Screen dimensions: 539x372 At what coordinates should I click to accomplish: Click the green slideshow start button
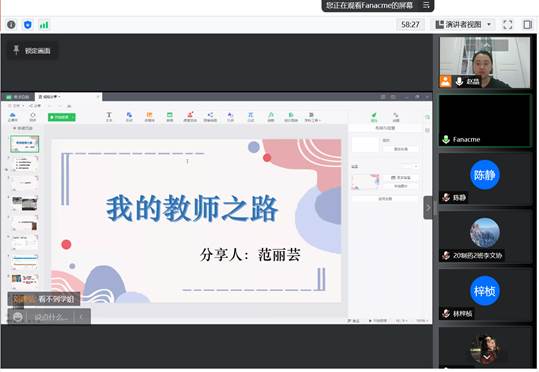coord(62,117)
